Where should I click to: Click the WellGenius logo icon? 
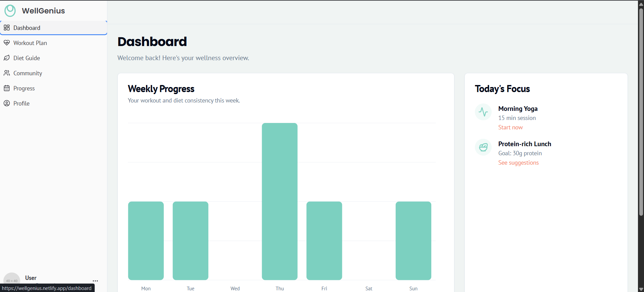[10, 11]
